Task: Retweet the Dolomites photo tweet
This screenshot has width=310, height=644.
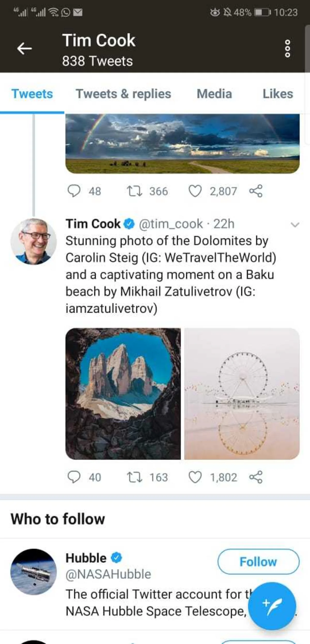Action: (x=135, y=477)
